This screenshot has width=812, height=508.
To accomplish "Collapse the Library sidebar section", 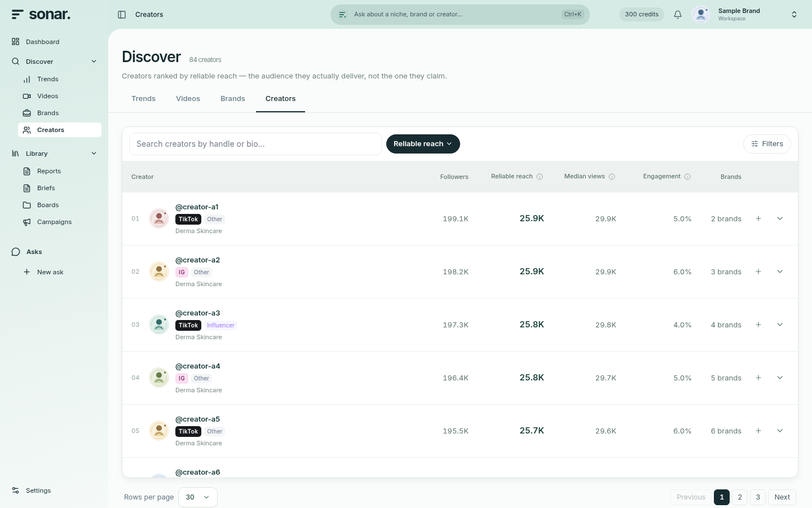I will point(94,154).
